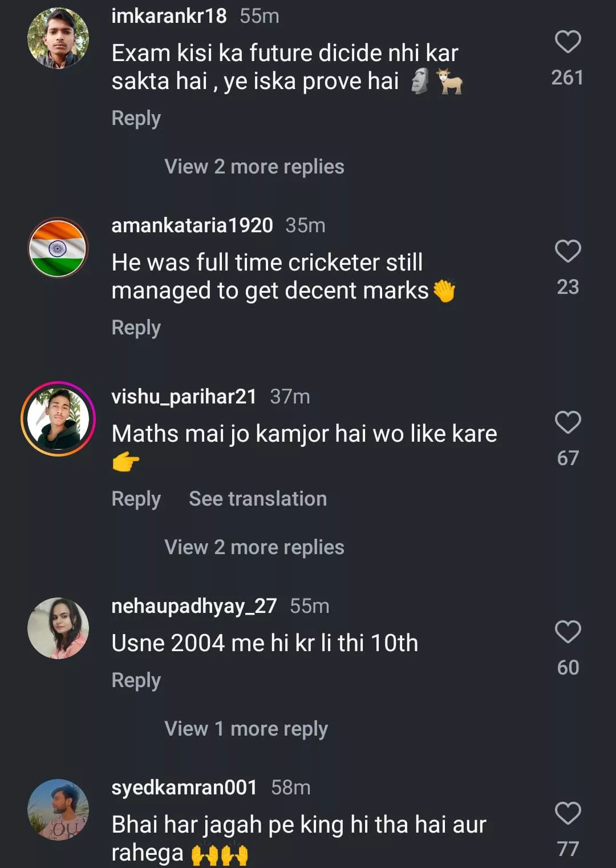Reply to nehaupadhyay_27's comment
The width and height of the screenshot is (616, 868).
click(136, 680)
